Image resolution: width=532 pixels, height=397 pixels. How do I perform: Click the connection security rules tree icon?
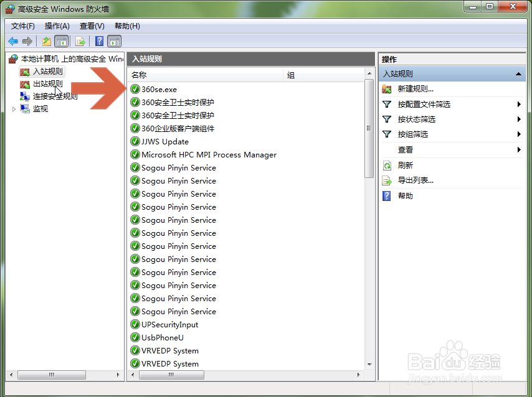coord(25,96)
